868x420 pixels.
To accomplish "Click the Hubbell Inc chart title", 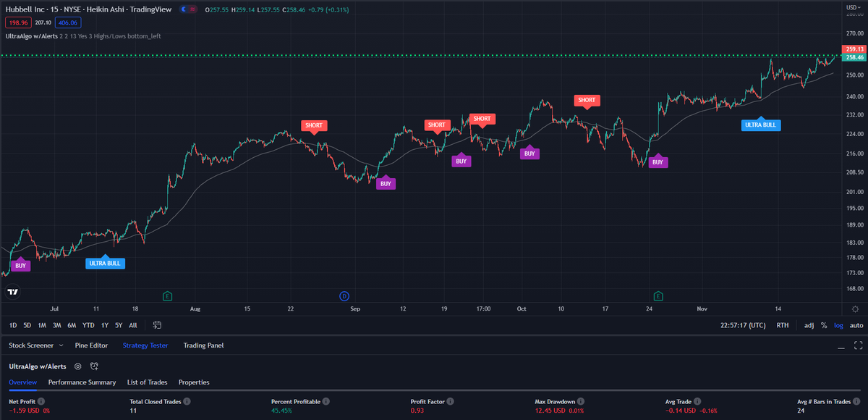I will pos(88,9).
